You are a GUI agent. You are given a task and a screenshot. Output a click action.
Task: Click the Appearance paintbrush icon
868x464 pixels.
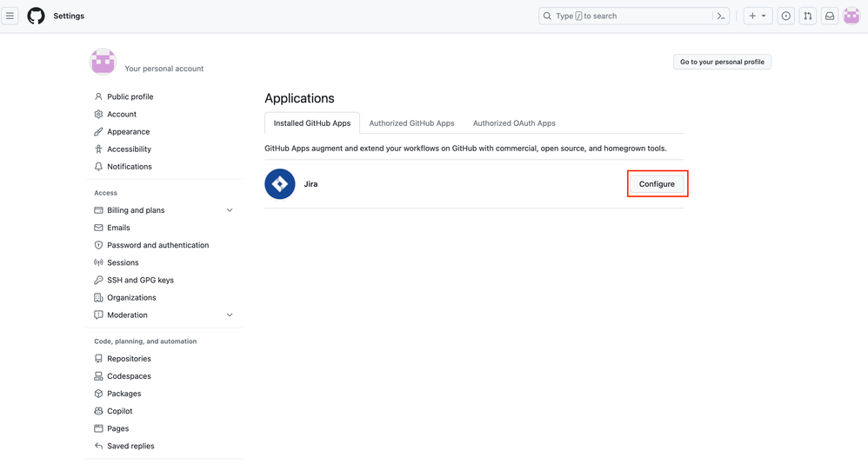pyautogui.click(x=98, y=131)
